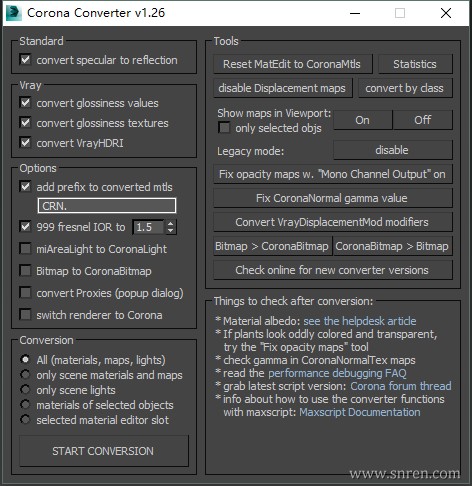472x486 pixels.
Task: Disable legacy mode button
Action: (x=392, y=150)
